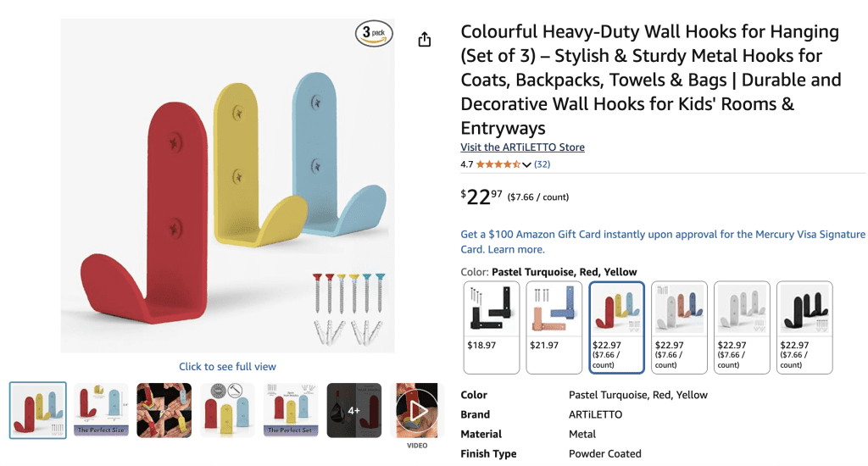Select 'The Perfect Size' thumbnail image
The height and width of the screenshot is (466, 868).
pyautogui.click(x=101, y=410)
